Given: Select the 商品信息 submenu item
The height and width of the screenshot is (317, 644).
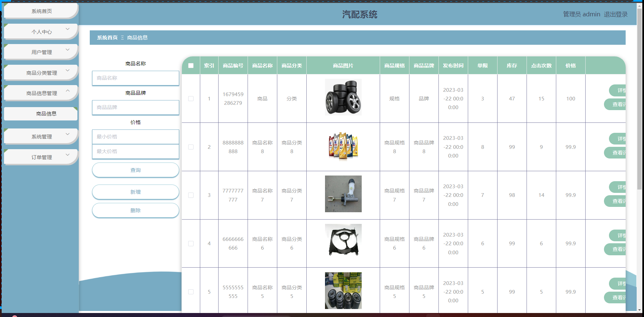Looking at the screenshot, I should click(46, 114).
